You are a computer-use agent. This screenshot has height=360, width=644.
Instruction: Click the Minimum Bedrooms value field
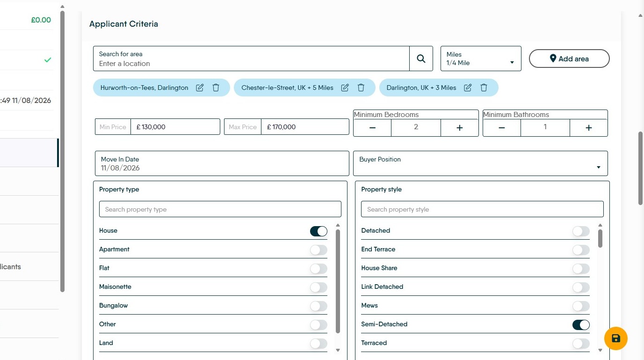click(x=416, y=127)
